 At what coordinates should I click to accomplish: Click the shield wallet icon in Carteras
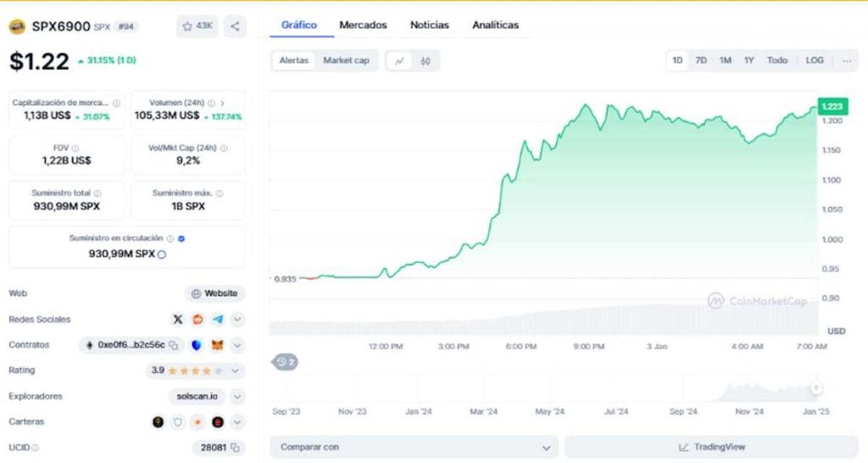[178, 422]
